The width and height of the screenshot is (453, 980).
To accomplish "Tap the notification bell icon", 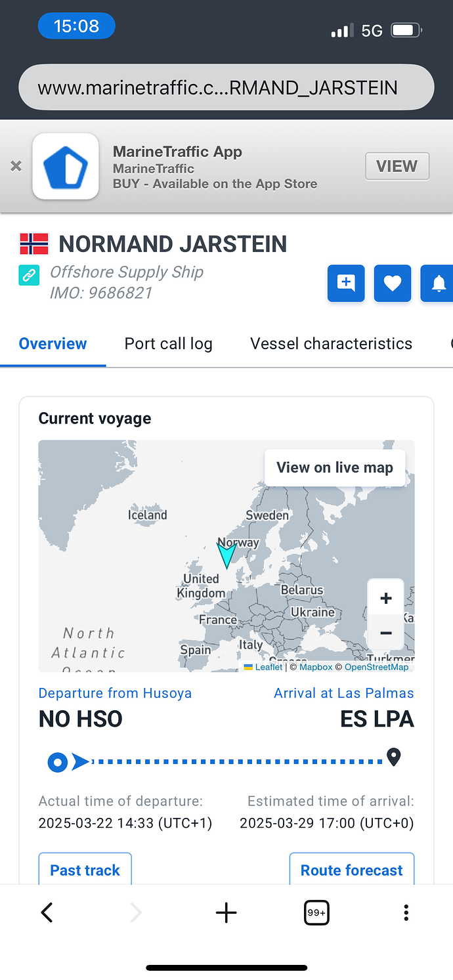I will [438, 284].
